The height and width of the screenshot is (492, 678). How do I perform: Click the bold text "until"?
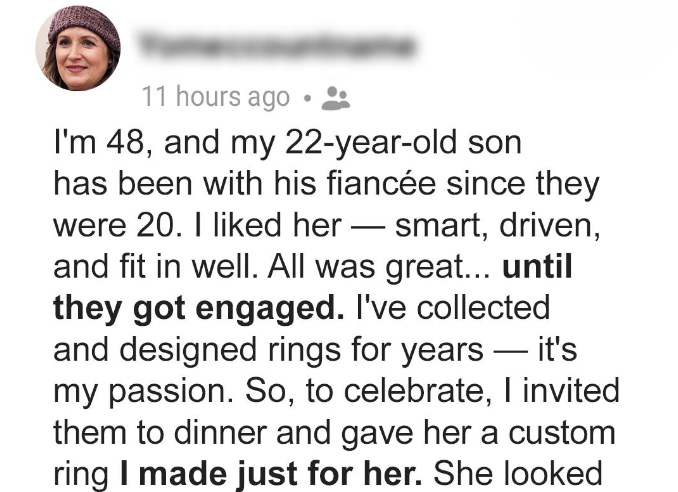537,267
